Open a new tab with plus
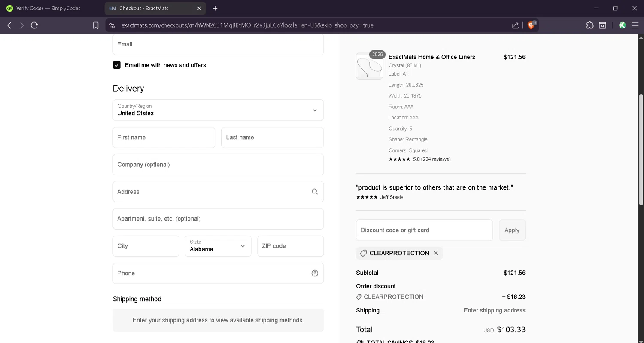Screen dimensions: 644x343 [x=215, y=8]
